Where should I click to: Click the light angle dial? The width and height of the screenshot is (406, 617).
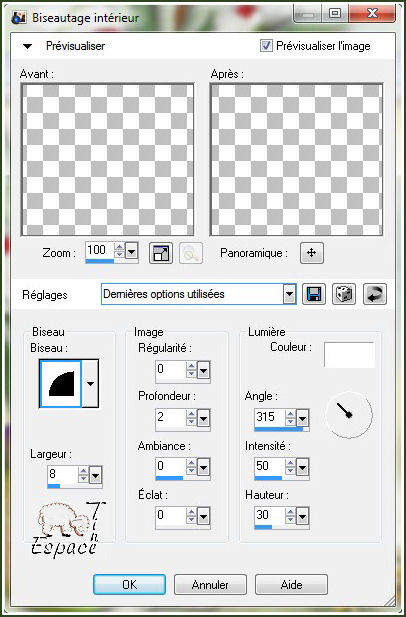349,415
